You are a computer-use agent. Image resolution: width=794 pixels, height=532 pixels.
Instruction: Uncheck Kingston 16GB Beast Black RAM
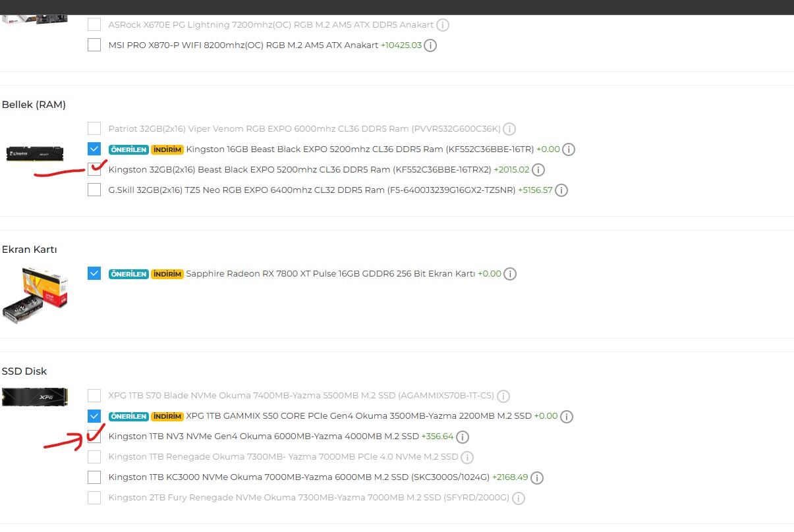coord(94,149)
